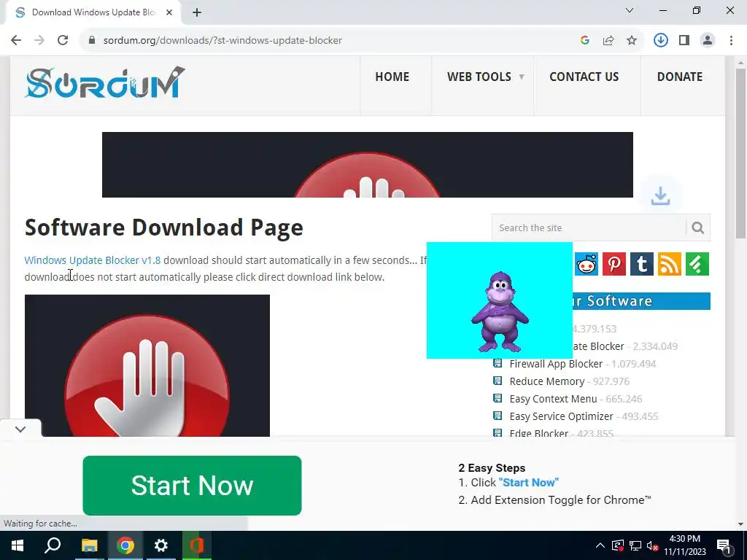Click the Sordum logo

click(x=105, y=83)
